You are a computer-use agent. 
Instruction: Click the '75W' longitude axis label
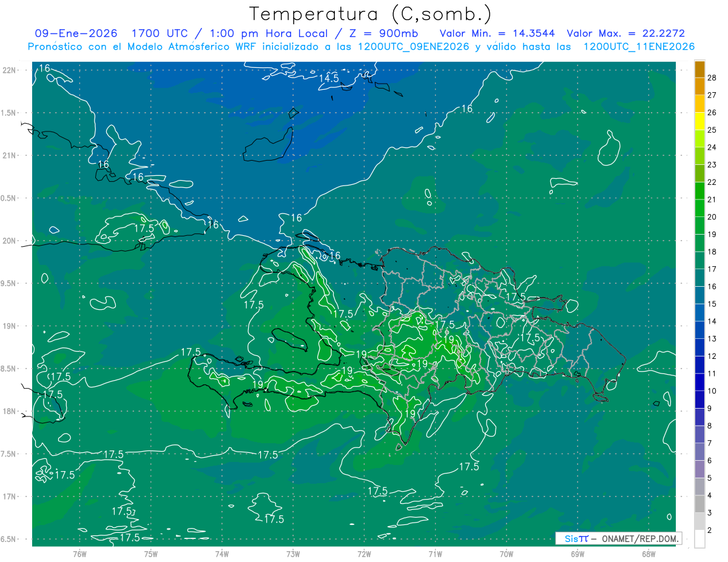pyautogui.click(x=150, y=554)
